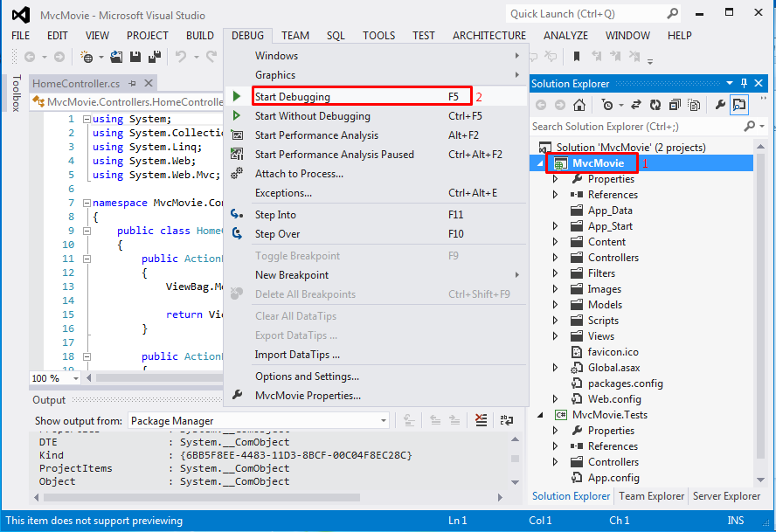The width and height of the screenshot is (776, 532).
Task: Expand the Views folder
Action: tap(555, 336)
